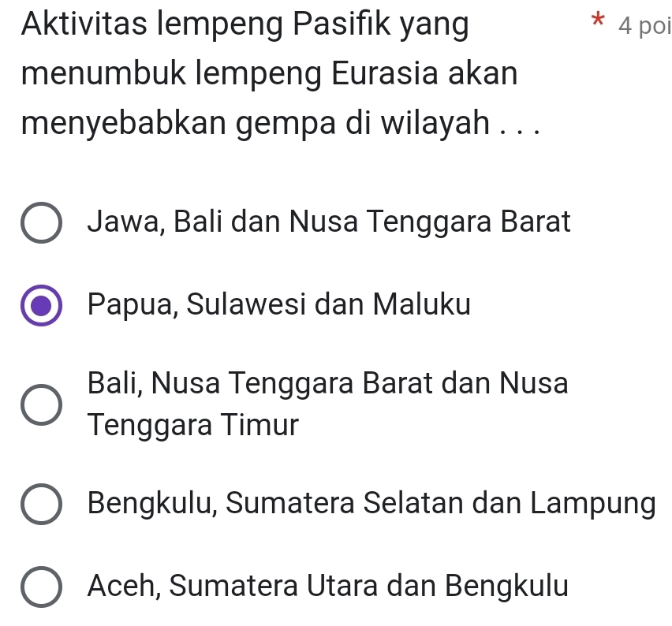672x626 pixels.
Task: Click the word 'Maluku' in the selected option
Action: (422, 304)
